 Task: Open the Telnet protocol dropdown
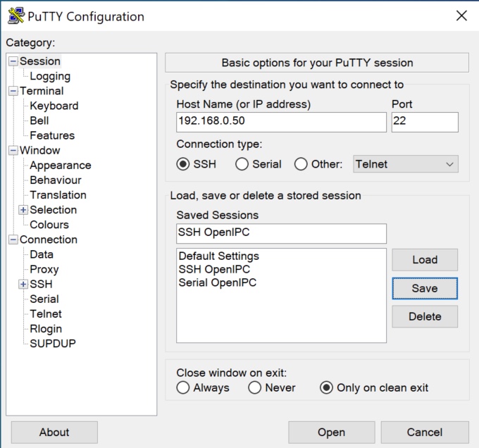405,164
